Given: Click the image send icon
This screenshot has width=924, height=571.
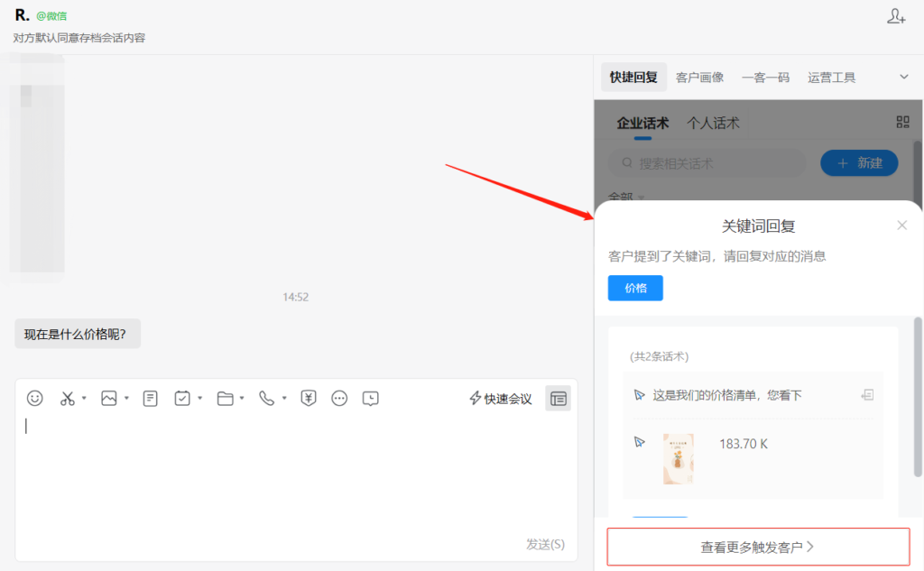Looking at the screenshot, I should tap(109, 398).
